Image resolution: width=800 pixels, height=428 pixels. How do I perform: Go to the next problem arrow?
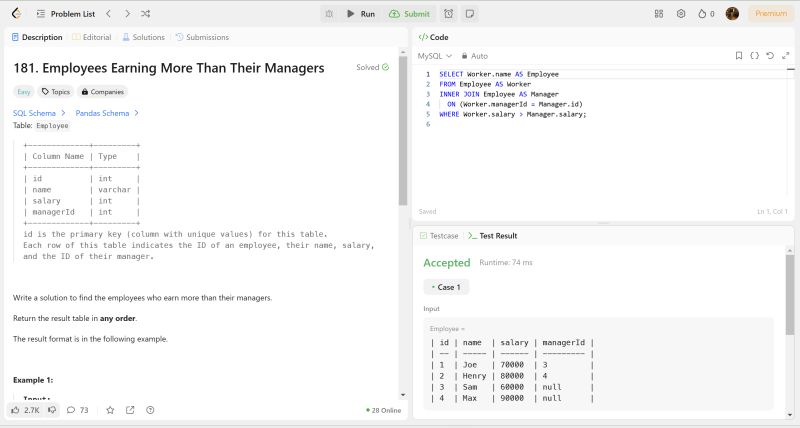[127, 14]
